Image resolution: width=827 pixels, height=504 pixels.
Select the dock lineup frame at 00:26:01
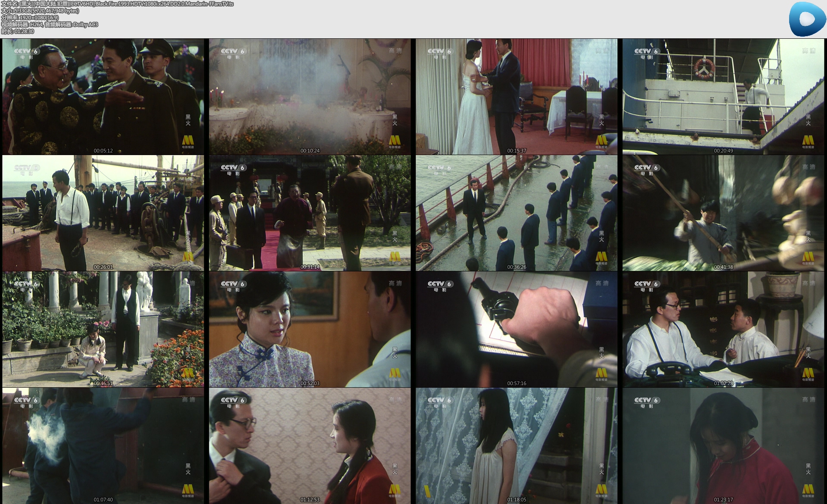coord(103,213)
